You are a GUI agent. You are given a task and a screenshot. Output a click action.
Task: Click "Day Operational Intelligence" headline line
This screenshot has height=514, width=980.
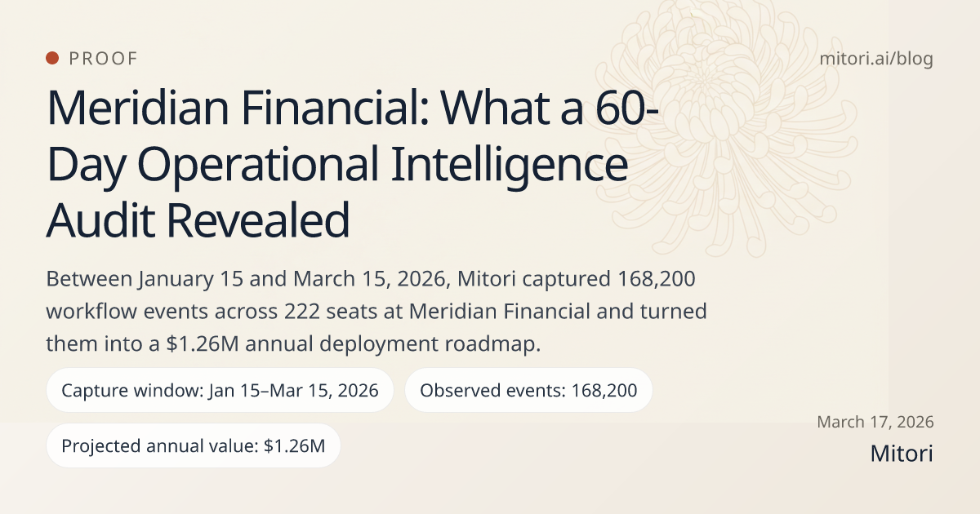(x=337, y=165)
